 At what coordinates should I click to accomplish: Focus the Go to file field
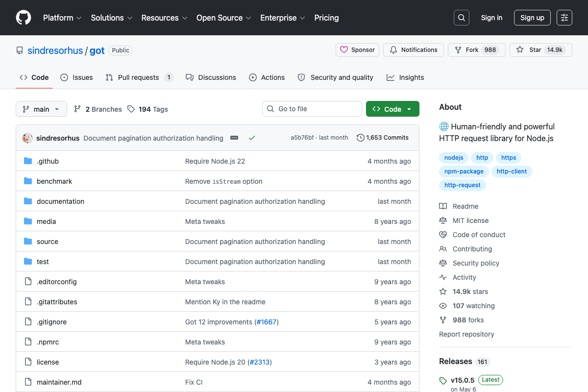pyautogui.click(x=312, y=109)
